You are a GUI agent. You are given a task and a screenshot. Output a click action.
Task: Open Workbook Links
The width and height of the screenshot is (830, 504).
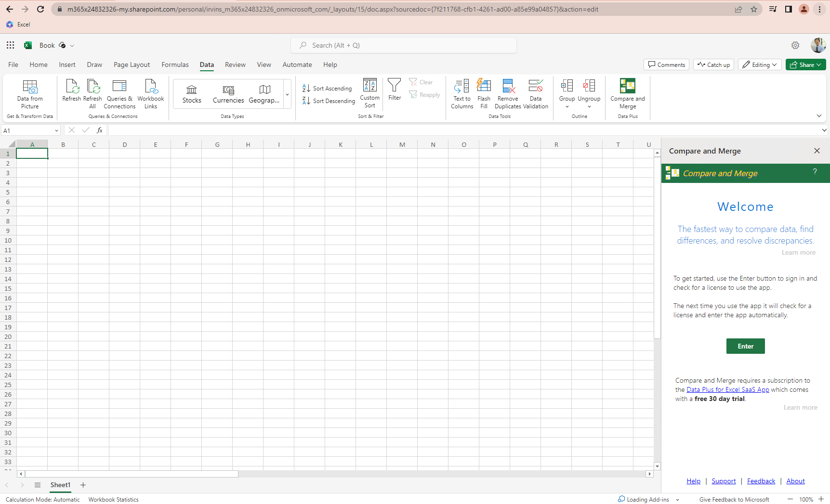coord(151,94)
